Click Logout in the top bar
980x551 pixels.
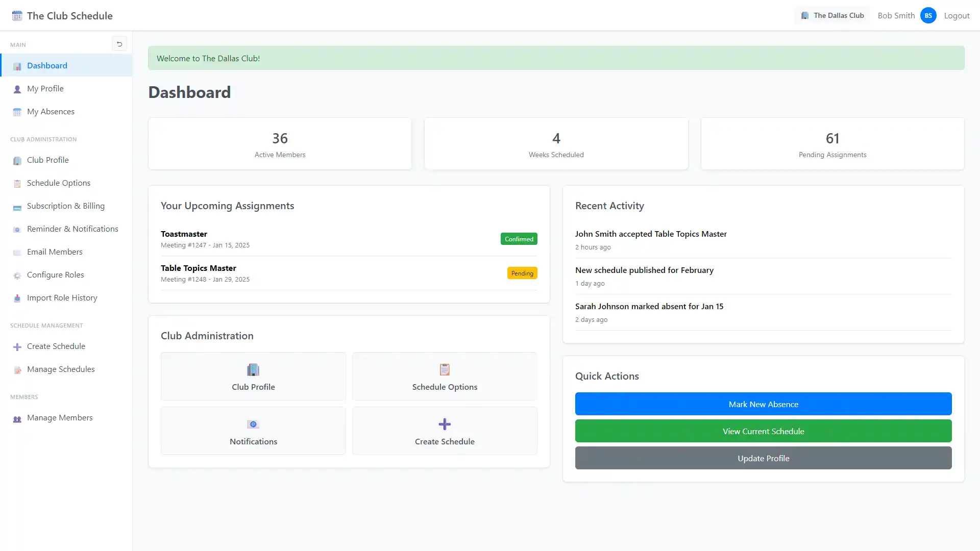(x=957, y=15)
